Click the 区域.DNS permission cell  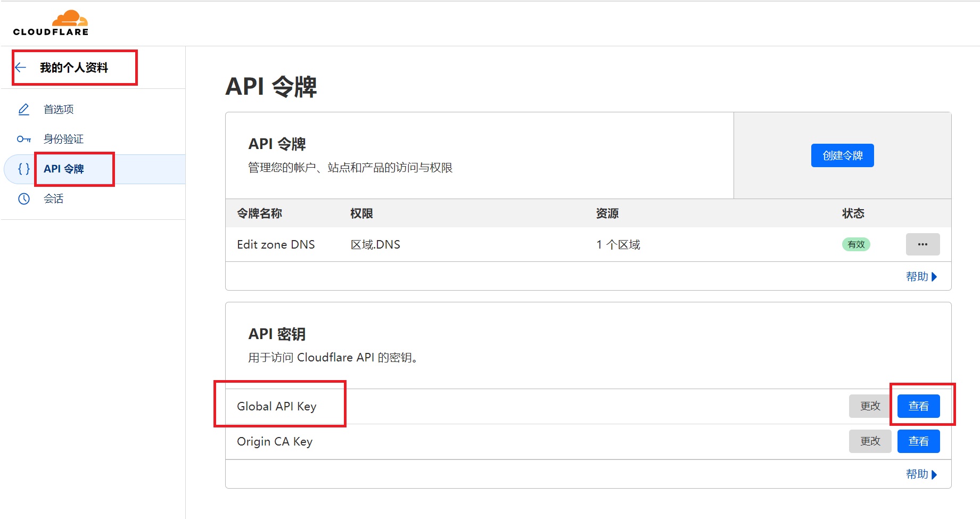point(375,244)
